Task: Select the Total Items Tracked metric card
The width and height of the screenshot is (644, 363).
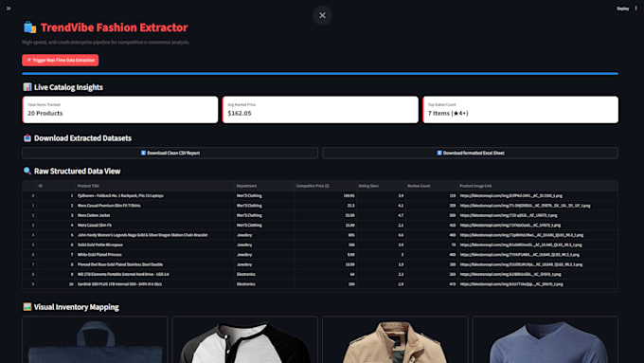Action: 120,110
